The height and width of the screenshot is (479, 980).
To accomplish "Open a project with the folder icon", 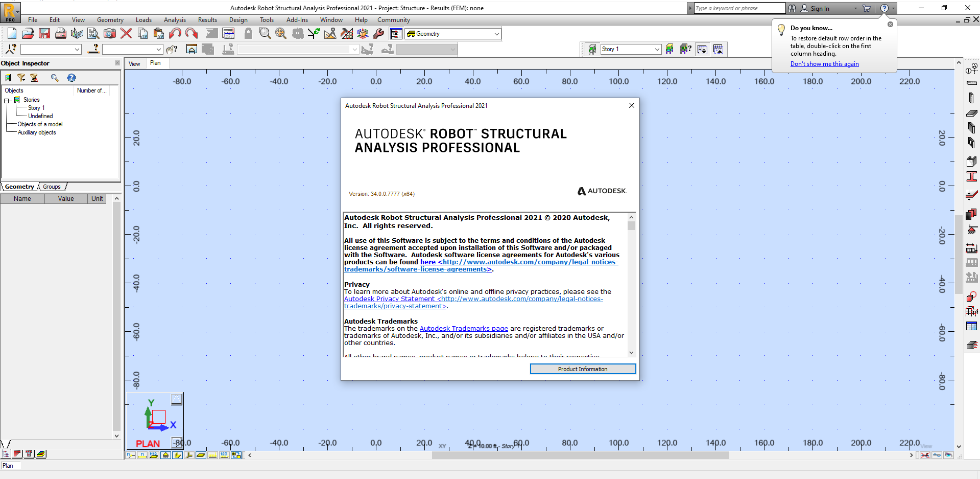I will (x=28, y=34).
